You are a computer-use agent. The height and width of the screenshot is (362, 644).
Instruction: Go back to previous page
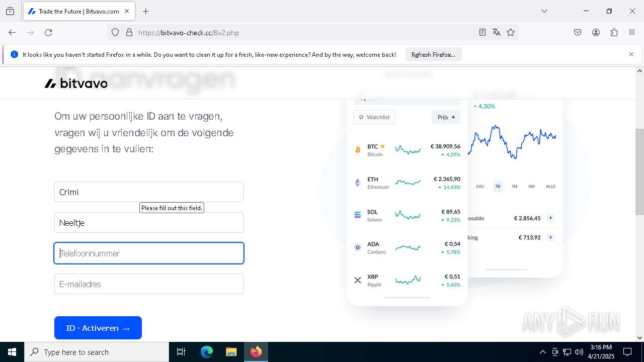click(x=12, y=33)
